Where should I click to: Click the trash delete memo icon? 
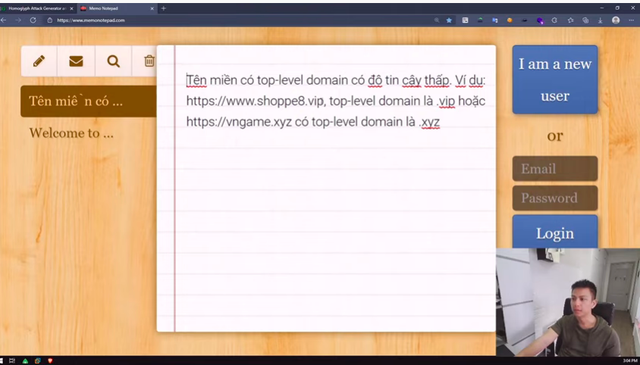[149, 61]
